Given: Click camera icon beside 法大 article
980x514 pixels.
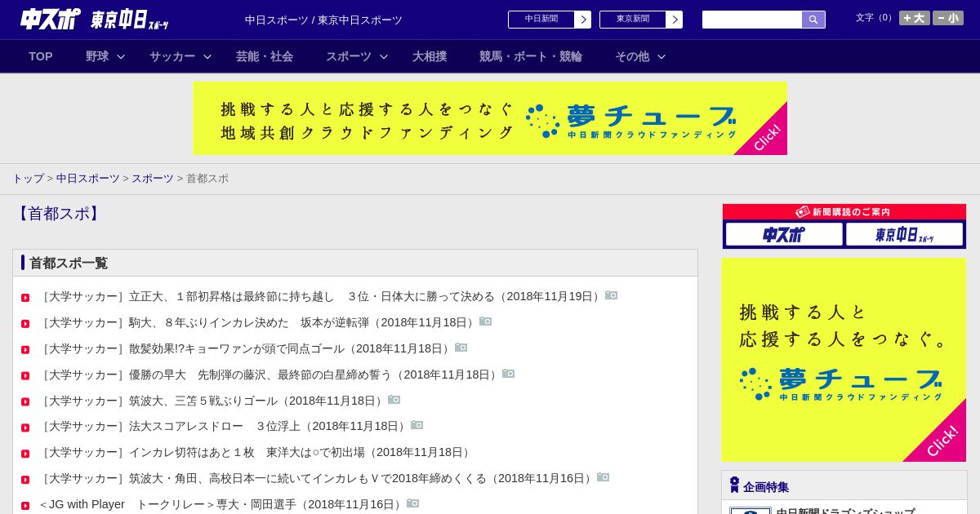Looking at the screenshot, I should tap(417, 425).
